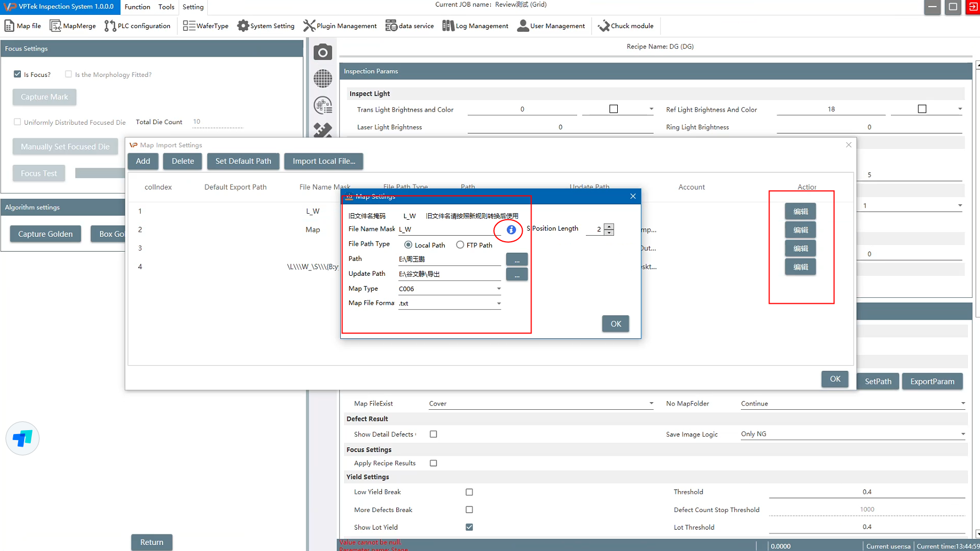Click the camera icon in the sidebar
This screenshot has height=551, width=980.
pyautogui.click(x=323, y=52)
